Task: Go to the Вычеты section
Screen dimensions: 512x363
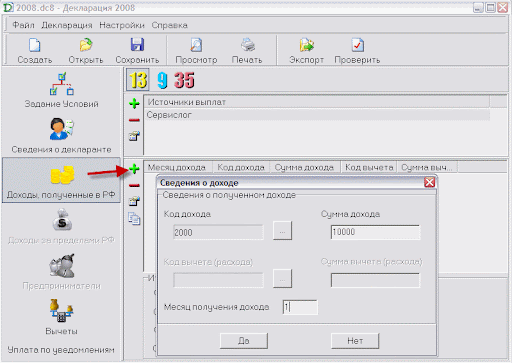Action: [61, 317]
